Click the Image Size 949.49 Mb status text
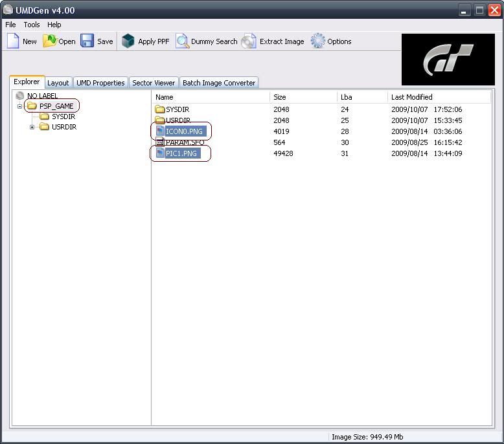Image resolution: width=504 pixels, height=444 pixels. coord(367,437)
